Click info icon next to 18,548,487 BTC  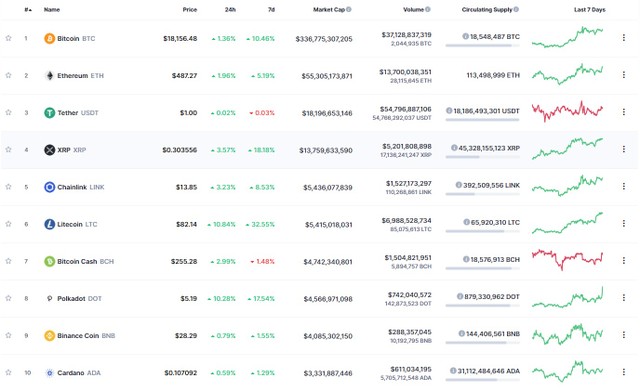465,36
